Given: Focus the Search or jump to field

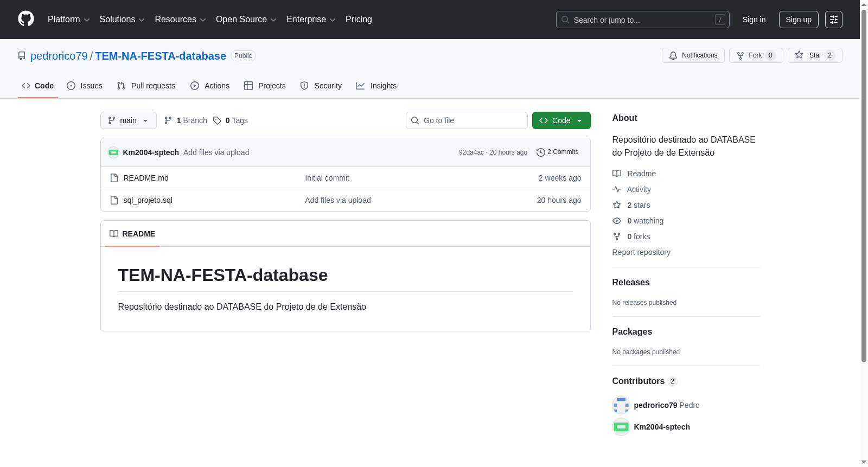Looking at the screenshot, I should tap(643, 20).
